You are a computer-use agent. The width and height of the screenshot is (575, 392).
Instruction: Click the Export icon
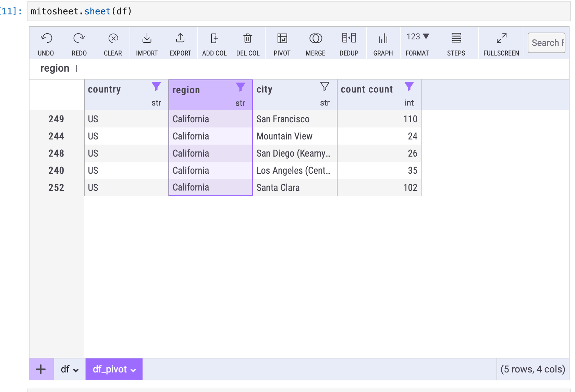(x=180, y=38)
